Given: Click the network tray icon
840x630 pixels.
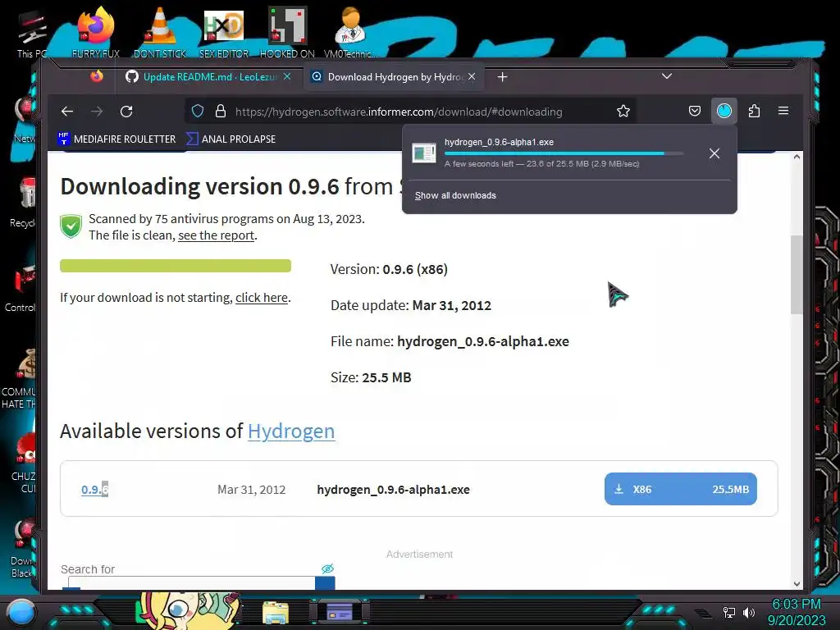Looking at the screenshot, I should [x=729, y=612].
